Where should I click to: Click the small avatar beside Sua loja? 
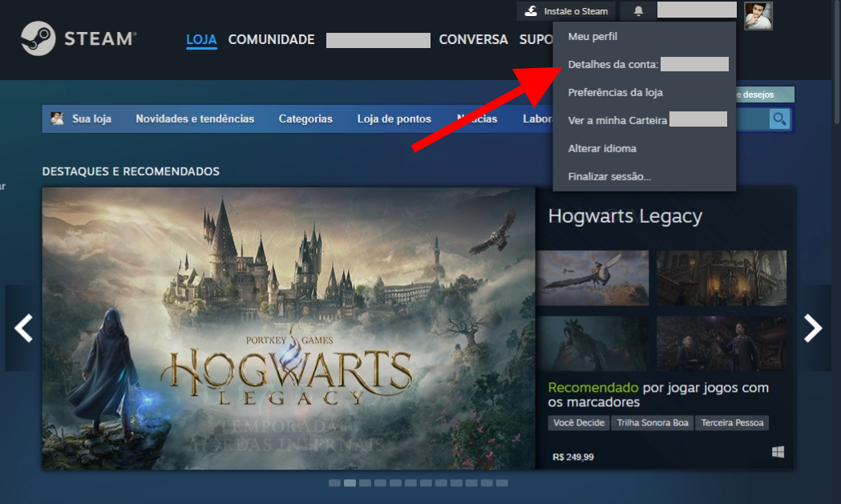pos(57,119)
